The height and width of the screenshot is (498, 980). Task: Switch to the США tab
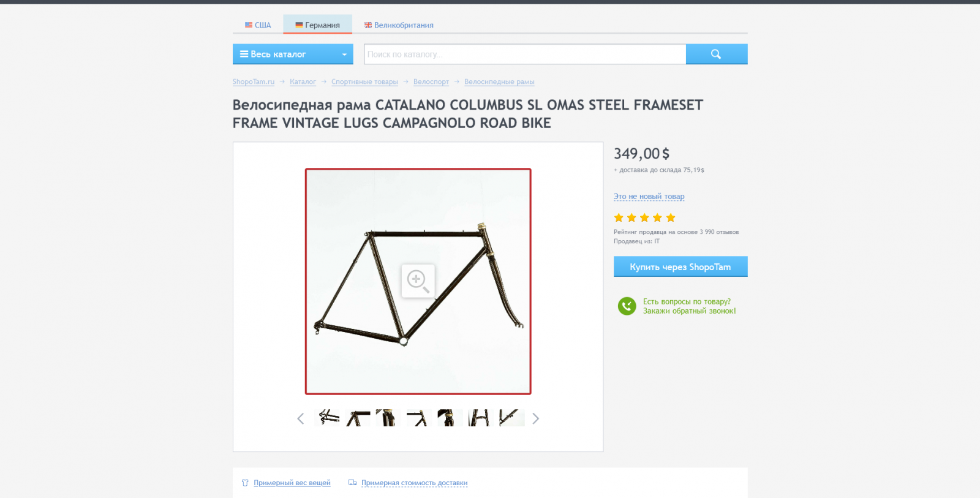[x=258, y=25]
